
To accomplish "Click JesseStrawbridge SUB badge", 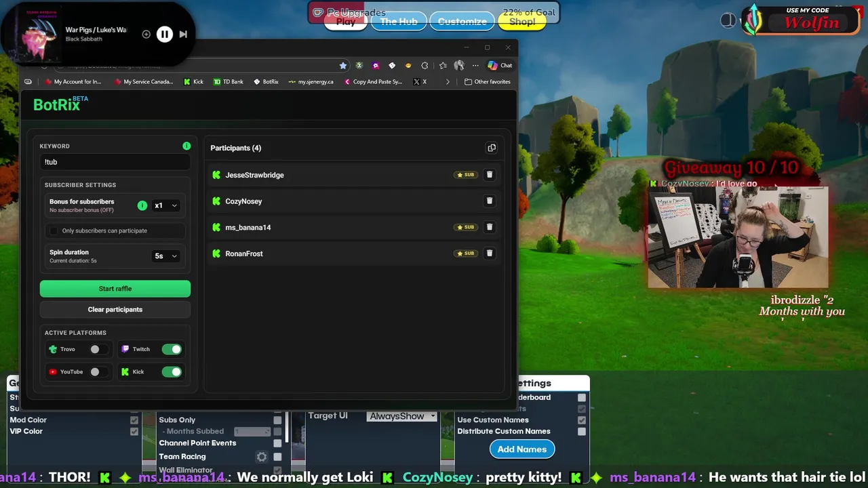I will pyautogui.click(x=465, y=175).
